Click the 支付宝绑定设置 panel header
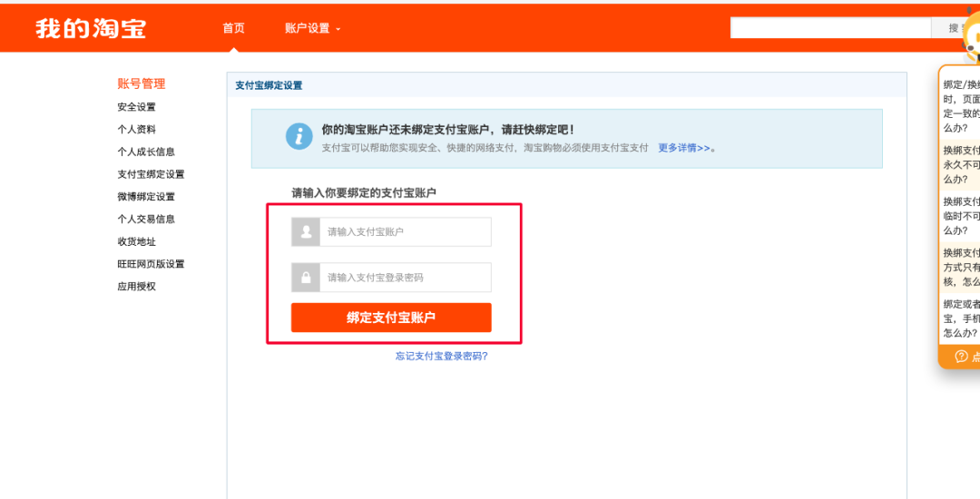 click(x=269, y=85)
